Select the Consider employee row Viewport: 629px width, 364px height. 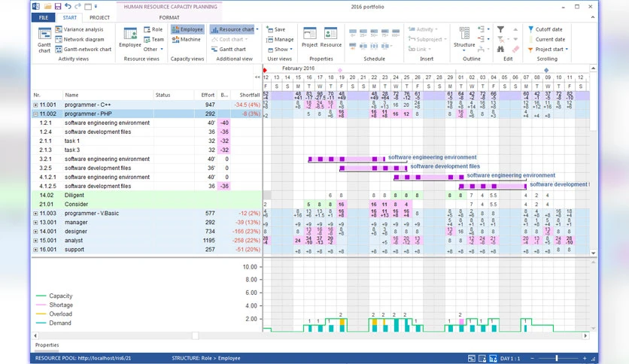[x=147, y=204]
